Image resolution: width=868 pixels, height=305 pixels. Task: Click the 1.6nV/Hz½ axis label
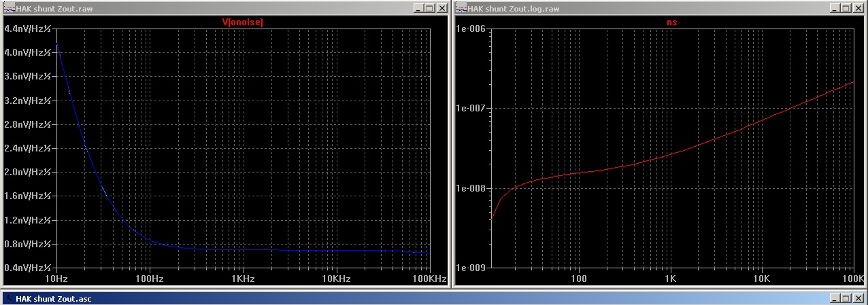point(27,196)
